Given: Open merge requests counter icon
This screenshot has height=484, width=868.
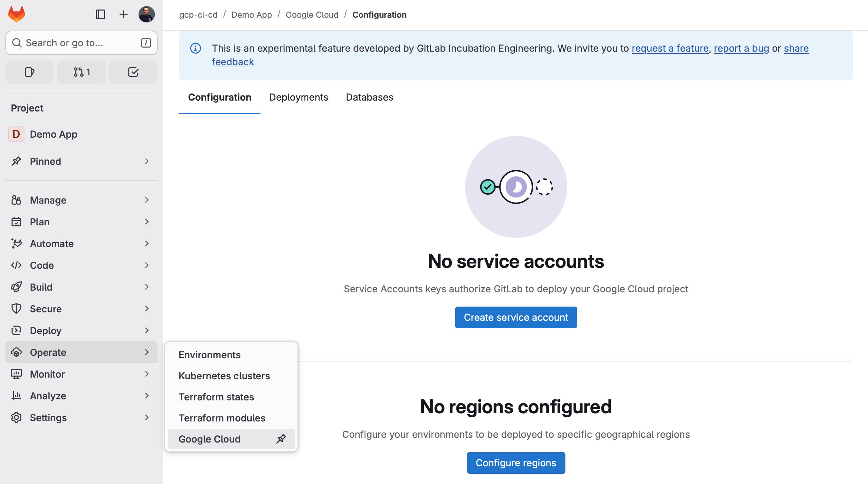Looking at the screenshot, I should coord(82,72).
